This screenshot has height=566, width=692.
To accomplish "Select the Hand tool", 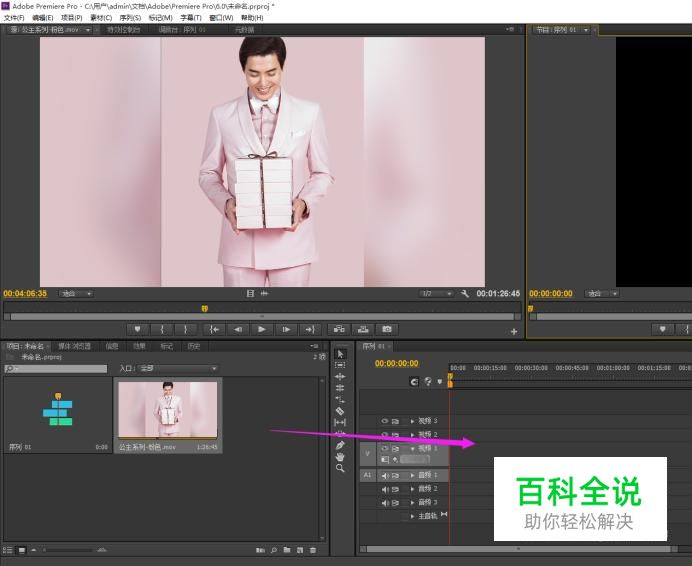I will point(340,457).
